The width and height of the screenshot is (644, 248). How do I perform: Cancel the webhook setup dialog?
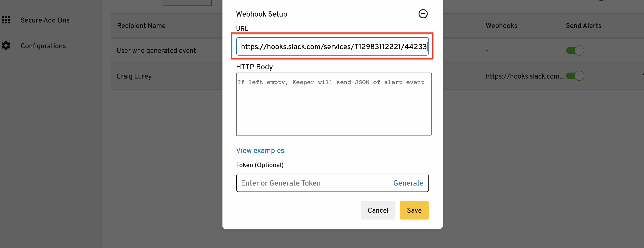tap(378, 210)
